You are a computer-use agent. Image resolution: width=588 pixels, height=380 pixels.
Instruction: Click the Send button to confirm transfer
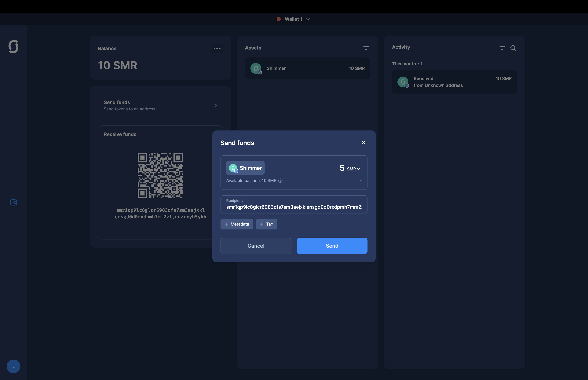click(x=332, y=245)
